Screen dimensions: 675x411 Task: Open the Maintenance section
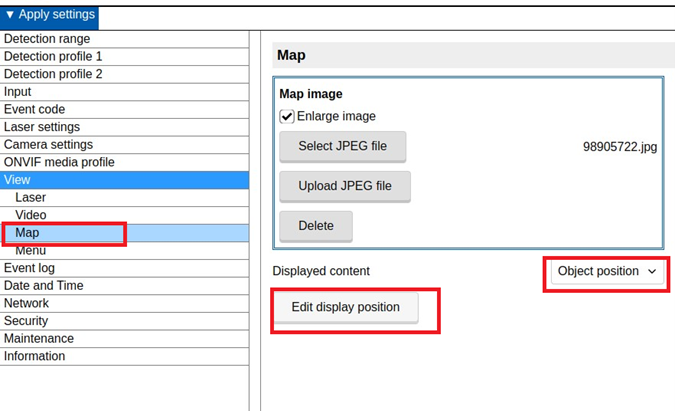click(39, 338)
